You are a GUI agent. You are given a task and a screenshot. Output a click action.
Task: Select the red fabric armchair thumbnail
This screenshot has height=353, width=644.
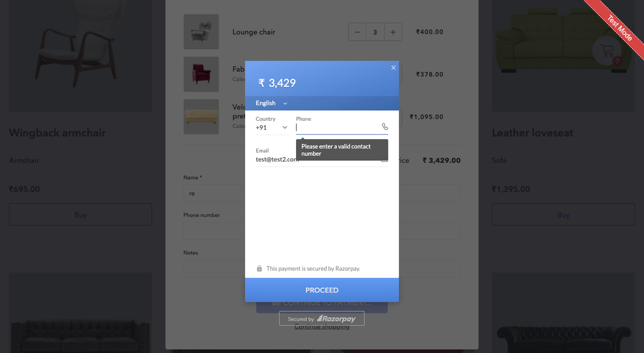point(201,74)
